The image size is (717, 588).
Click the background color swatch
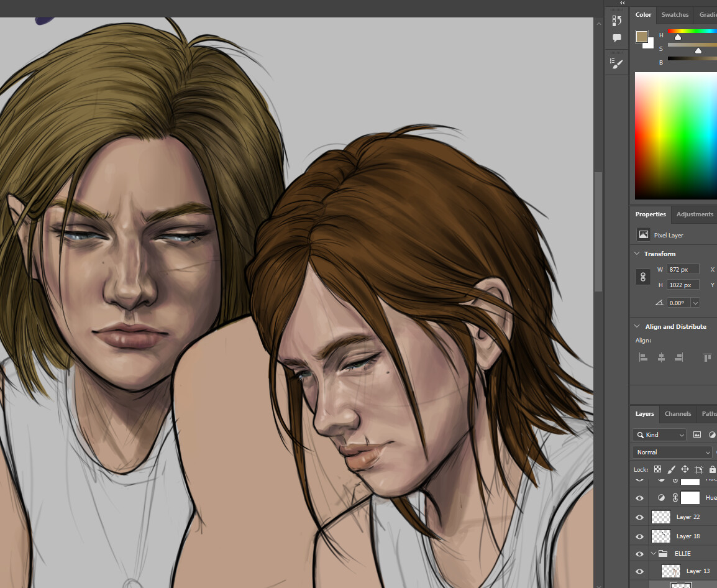coord(650,45)
